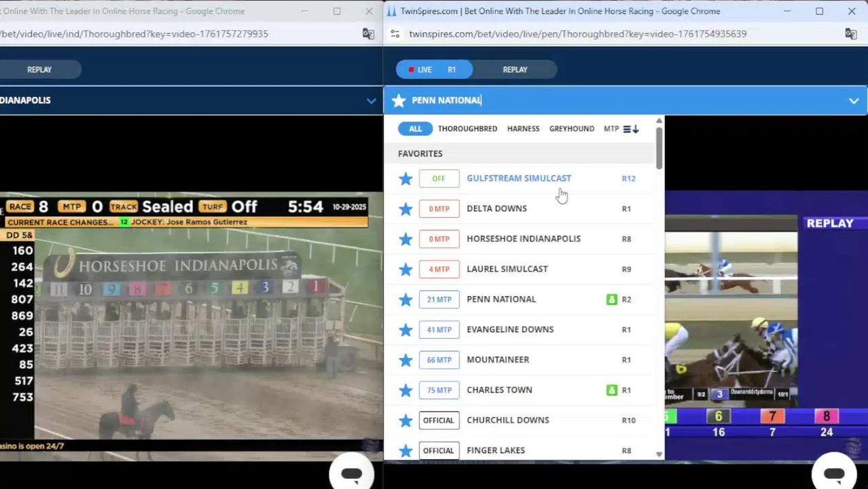
Task: Click the MTP column label
Action: (611, 129)
